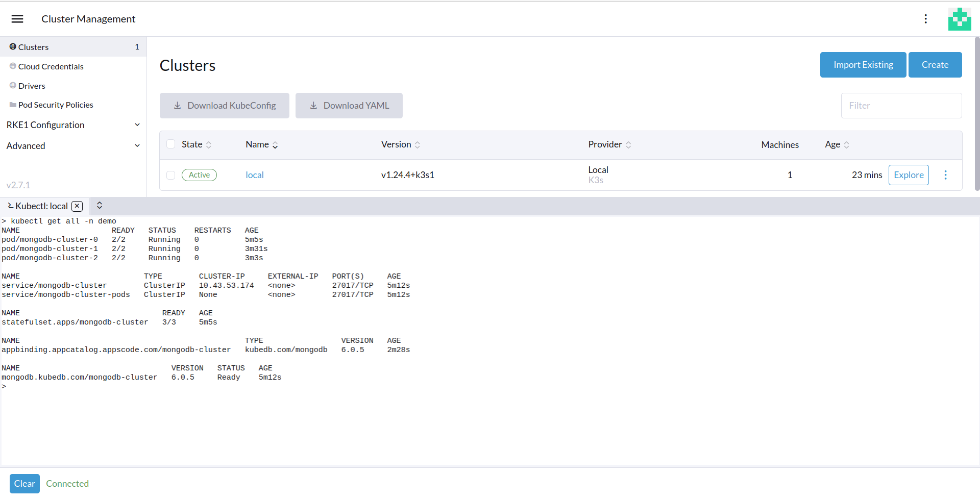
Task: Toggle the select-all clusters checkbox
Action: [171, 144]
